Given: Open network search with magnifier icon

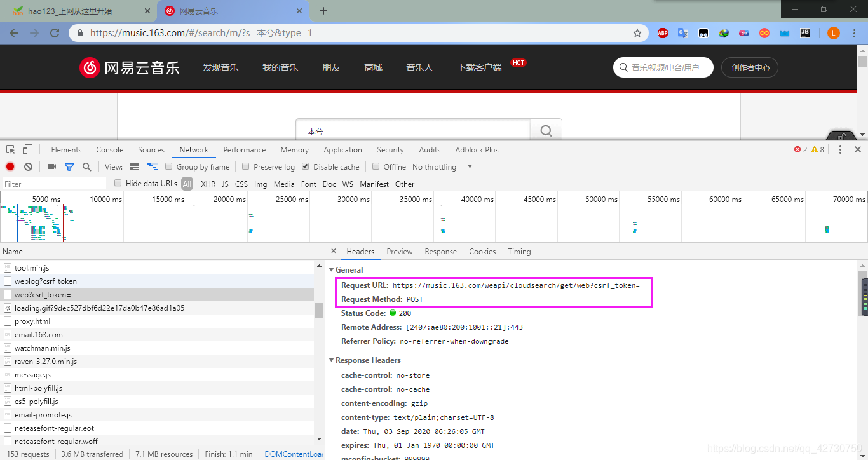Looking at the screenshot, I should (x=87, y=166).
